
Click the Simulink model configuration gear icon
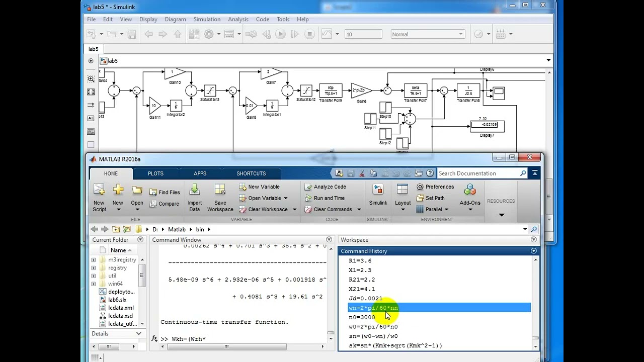click(209, 34)
